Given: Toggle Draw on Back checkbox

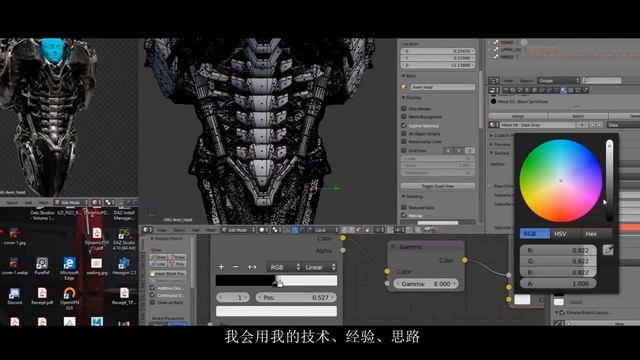Looking at the screenshot, I should point(152,302).
